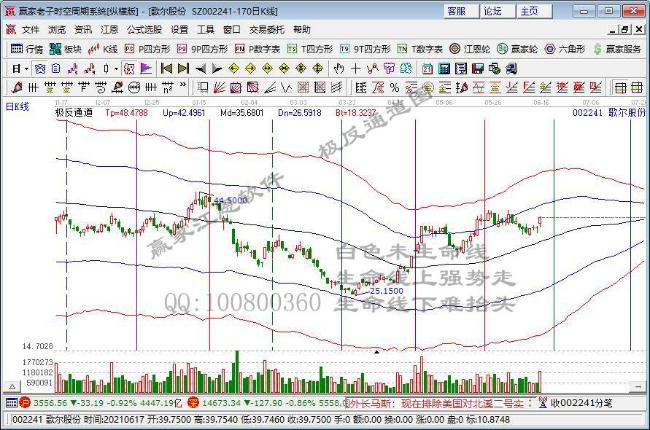
Task: Click the first yellow diamond arrow icon
Action: pyautogui.click(x=234, y=68)
